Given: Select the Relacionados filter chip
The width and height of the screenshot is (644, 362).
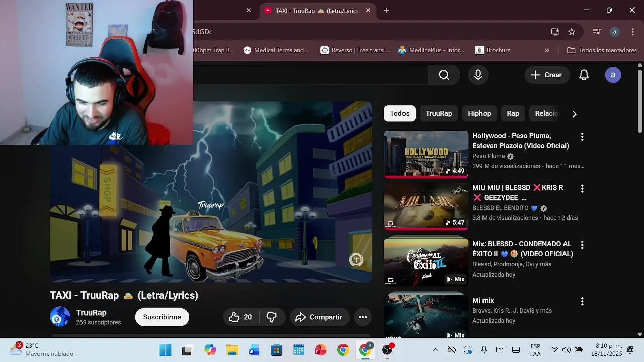Looking at the screenshot, I should tap(546, 113).
